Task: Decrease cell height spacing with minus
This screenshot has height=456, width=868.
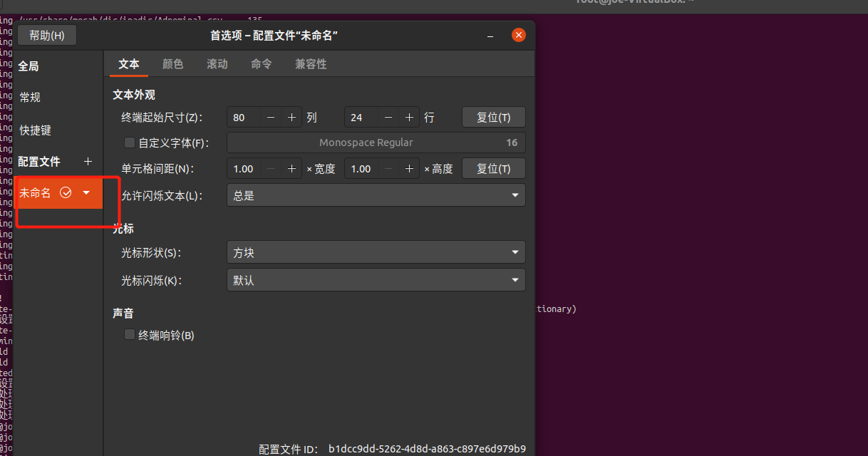Action: click(388, 169)
